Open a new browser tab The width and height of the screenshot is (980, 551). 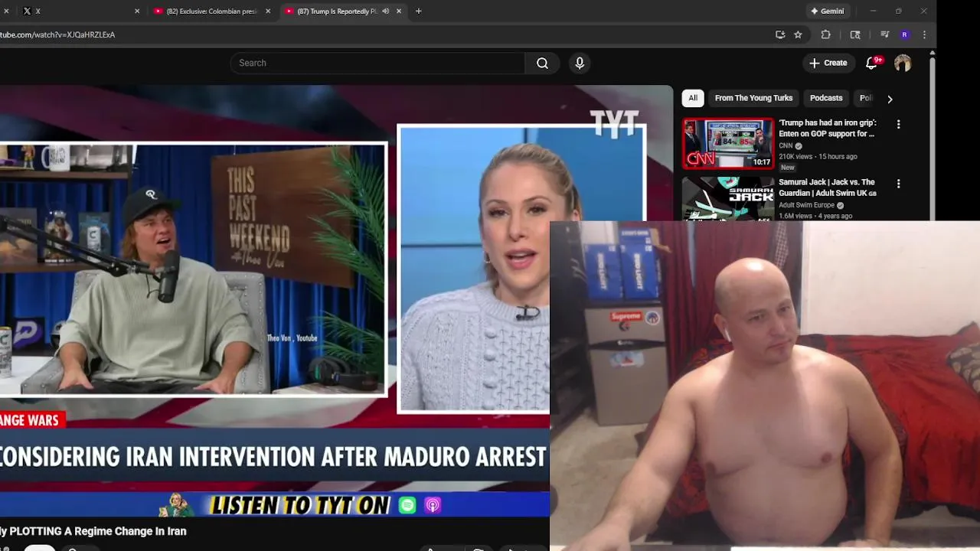tap(418, 11)
